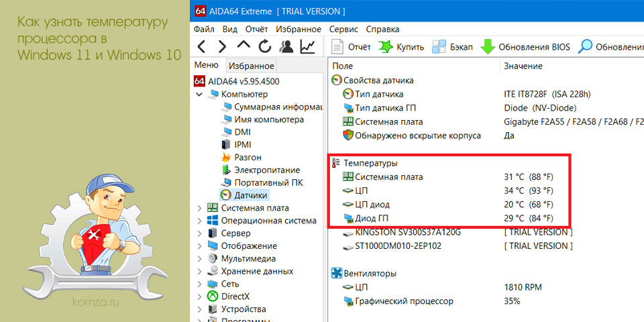
Task: Click Обновления BIOS toolbar button
Action: pyautogui.click(x=525, y=47)
